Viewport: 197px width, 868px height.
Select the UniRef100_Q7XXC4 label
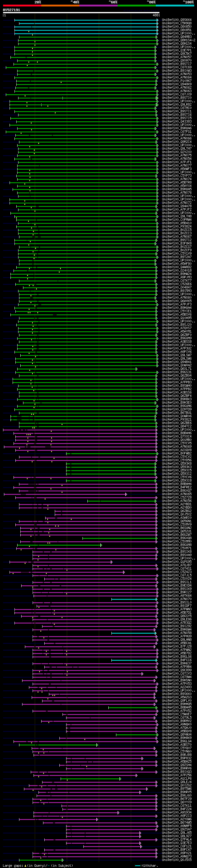176,436
